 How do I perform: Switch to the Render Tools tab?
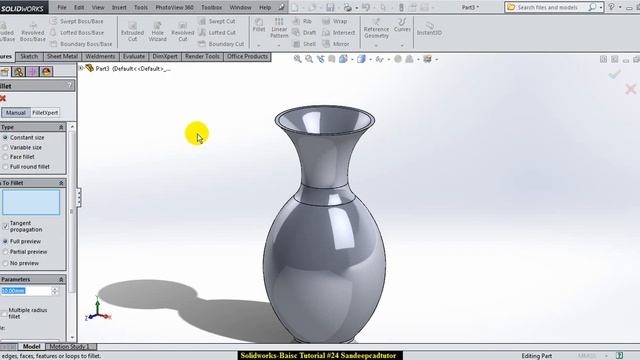(x=202, y=56)
